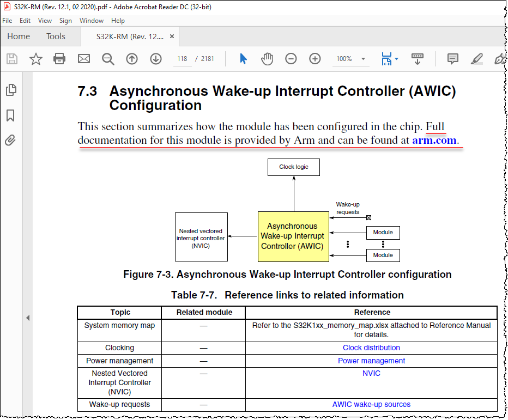Select the Highlight text tool
Screen dimensions: 508x420
coord(476,59)
